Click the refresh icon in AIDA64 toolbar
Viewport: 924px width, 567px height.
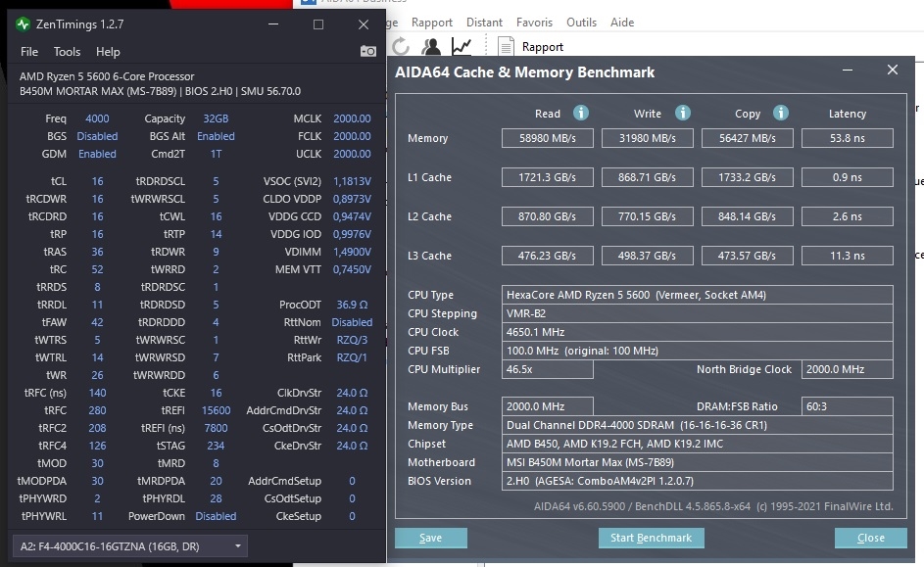[x=400, y=45]
